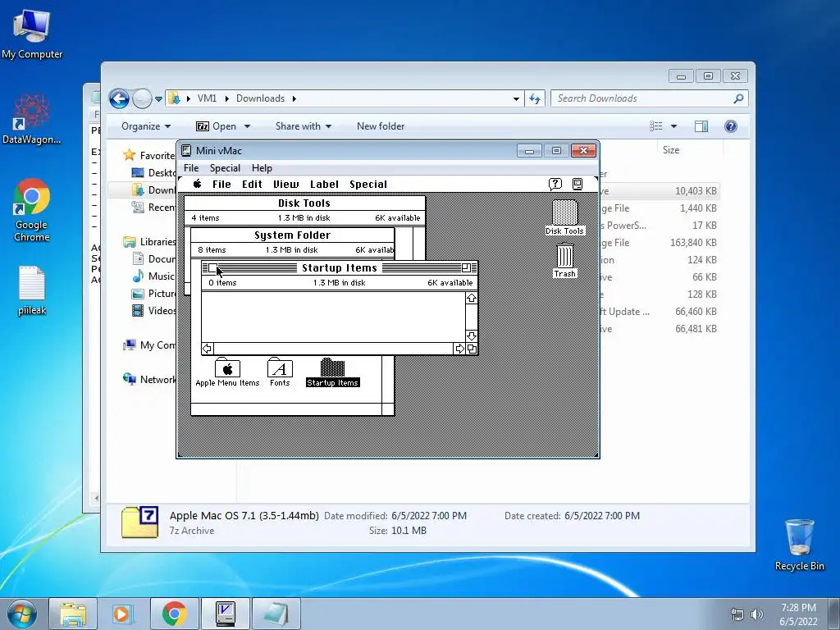Open the Mac View menu

point(286,185)
